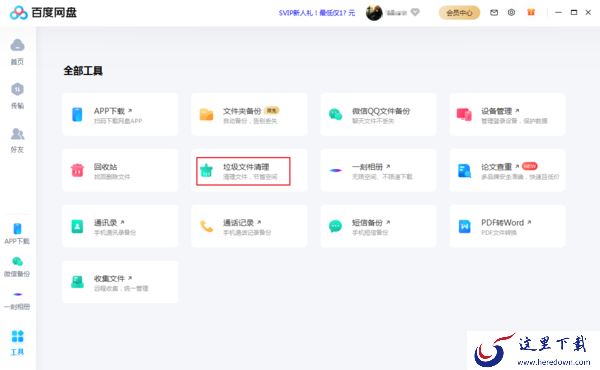Click the heart icon beside the username
This screenshot has width=600, height=370.
pos(415,12)
